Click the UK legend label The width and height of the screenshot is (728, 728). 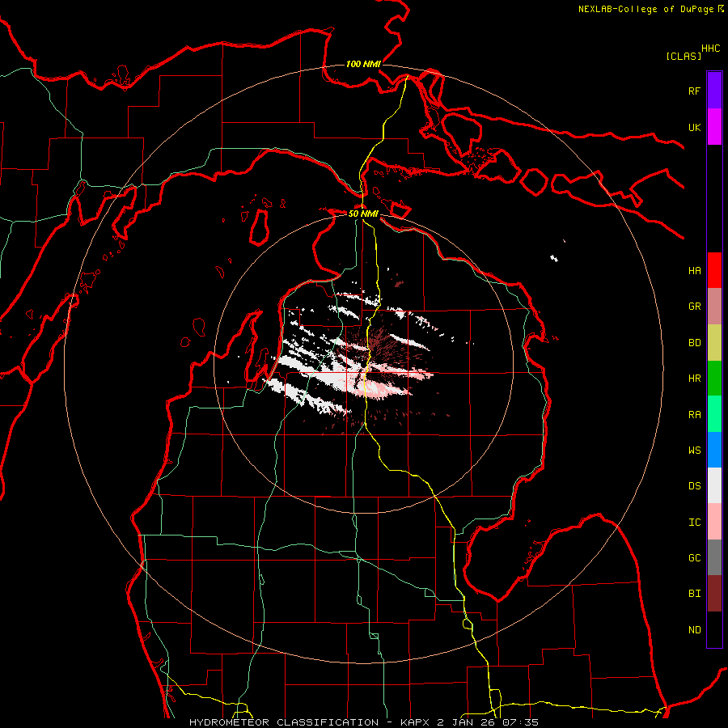pyautogui.click(x=694, y=127)
